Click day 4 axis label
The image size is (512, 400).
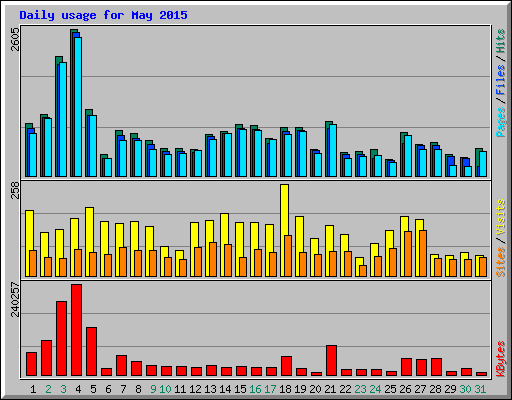click(78, 389)
